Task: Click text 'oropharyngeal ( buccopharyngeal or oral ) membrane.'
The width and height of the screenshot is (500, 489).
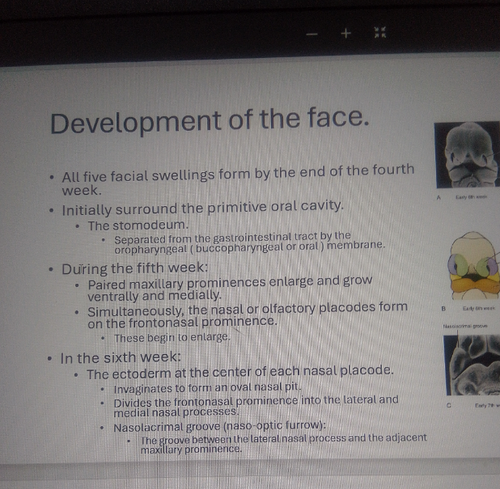Action: (x=250, y=247)
